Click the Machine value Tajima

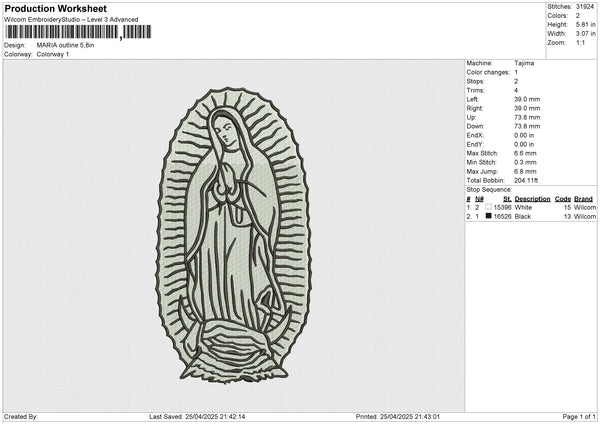click(x=524, y=63)
